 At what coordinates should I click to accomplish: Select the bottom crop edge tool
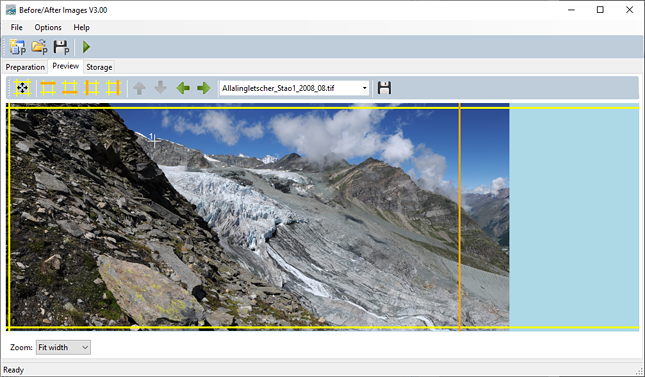pyautogui.click(x=70, y=88)
